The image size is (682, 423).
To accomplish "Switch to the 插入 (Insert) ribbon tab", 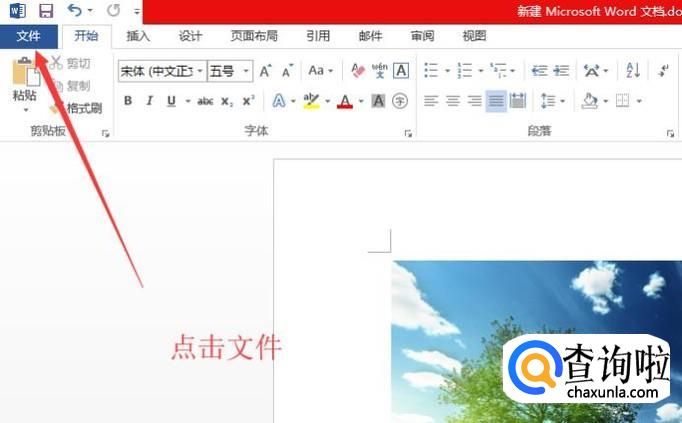I will [139, 36].
